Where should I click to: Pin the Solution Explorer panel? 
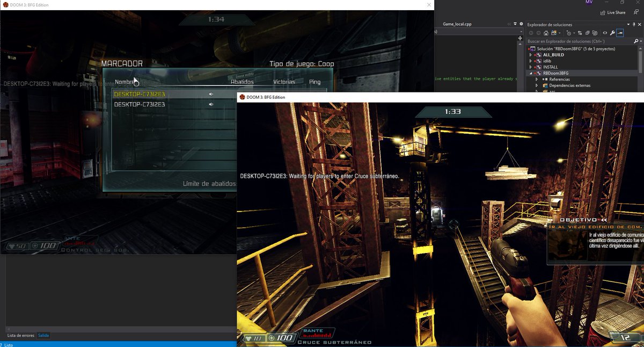pyautogui.click(x=634, y=25)
